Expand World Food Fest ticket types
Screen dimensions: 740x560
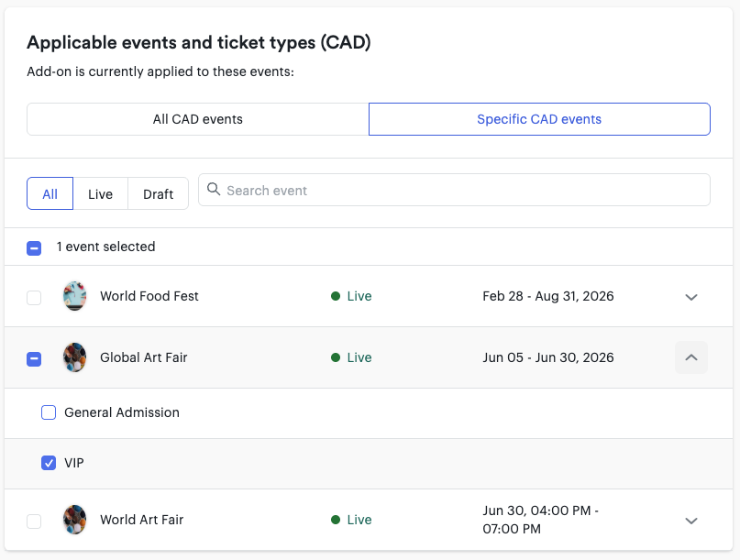coord(691,297)
